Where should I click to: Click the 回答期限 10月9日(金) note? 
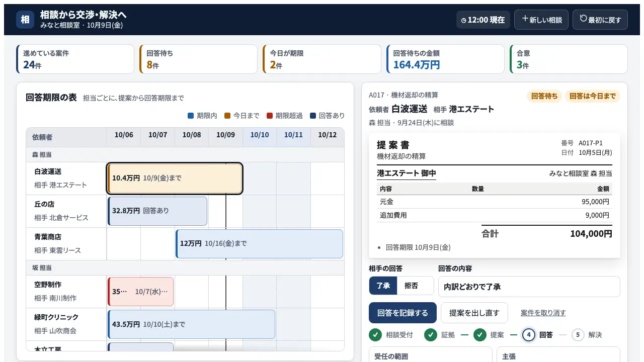(x=418, y=247)
